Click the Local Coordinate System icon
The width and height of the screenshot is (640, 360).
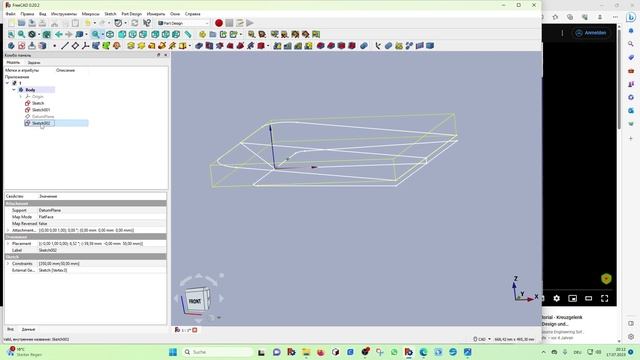85,46
